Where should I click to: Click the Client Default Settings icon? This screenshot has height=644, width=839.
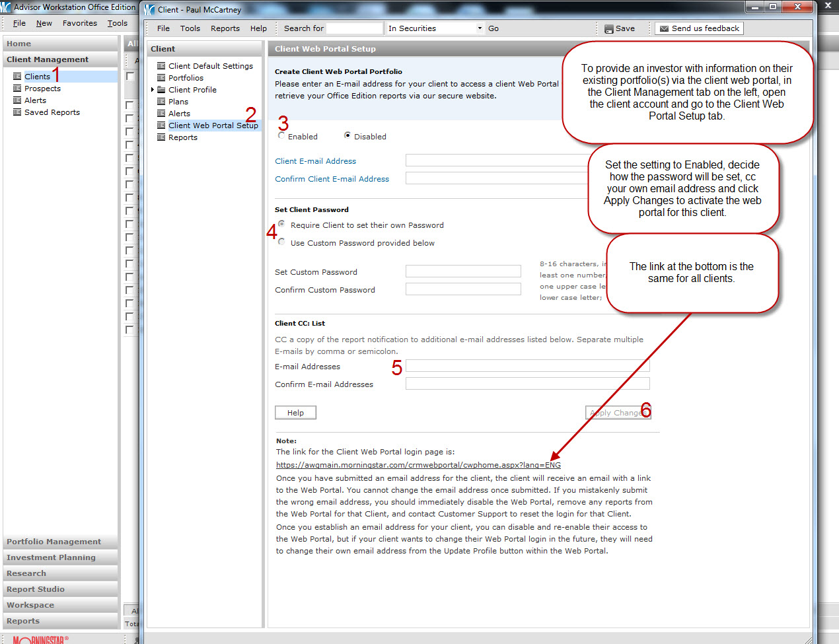(x=161, y=66)
